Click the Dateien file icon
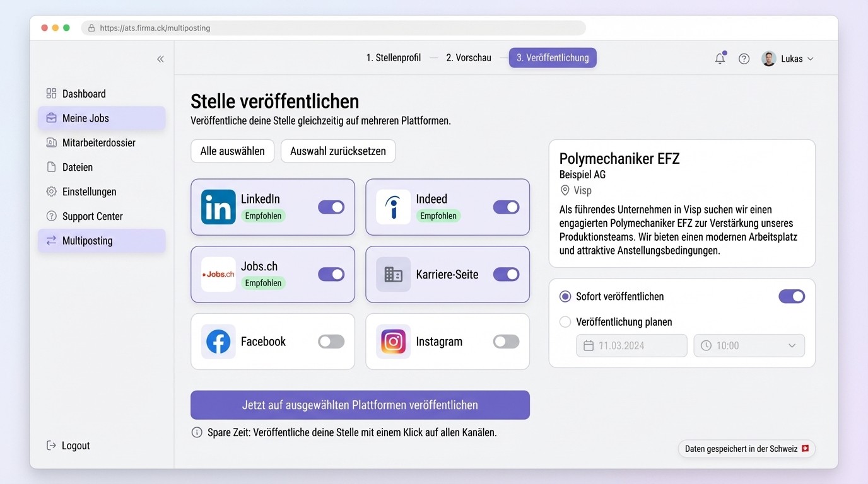868x484 pixels. pos(51,167)
